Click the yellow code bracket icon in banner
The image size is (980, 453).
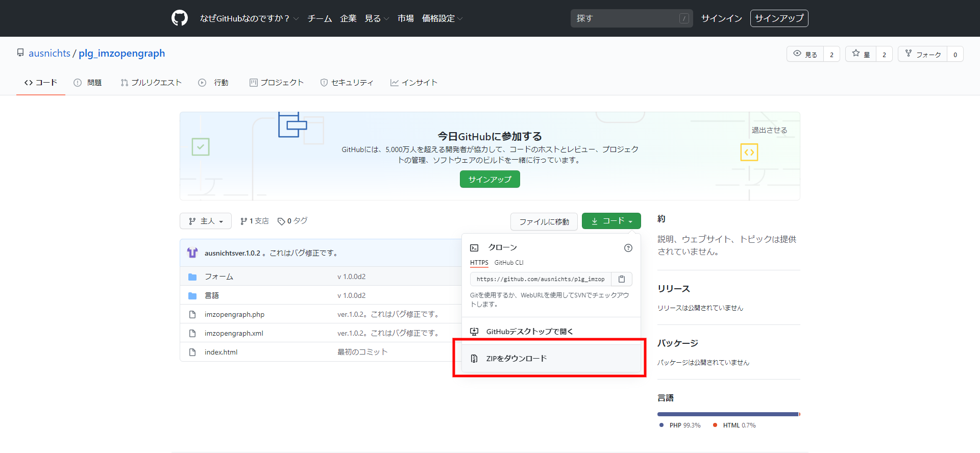[749, 152]
